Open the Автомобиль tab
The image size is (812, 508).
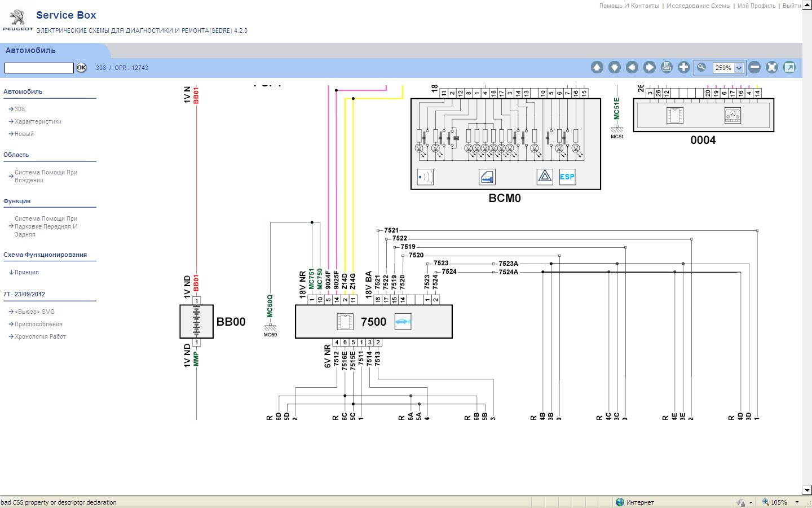tap(30, 50)
